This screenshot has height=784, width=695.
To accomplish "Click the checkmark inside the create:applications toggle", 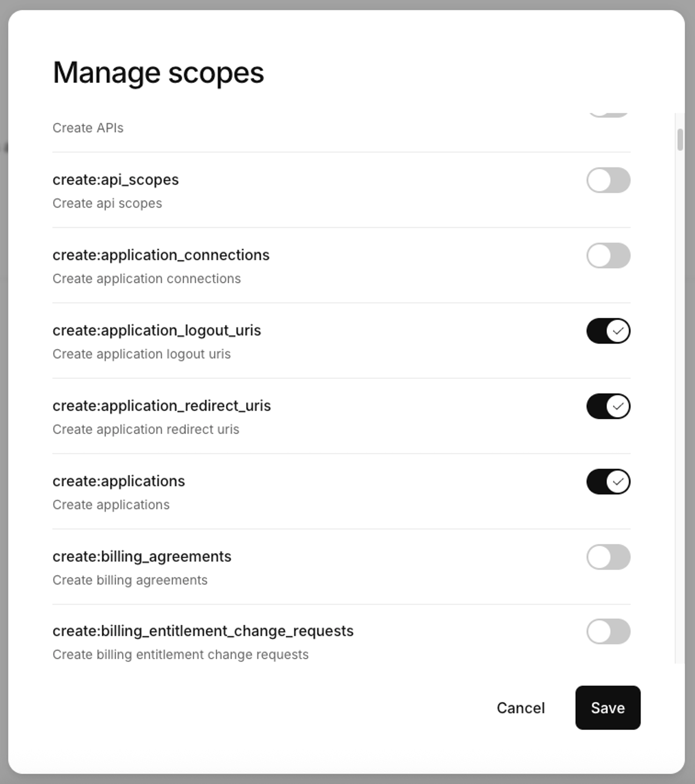I will click(618, 481).
